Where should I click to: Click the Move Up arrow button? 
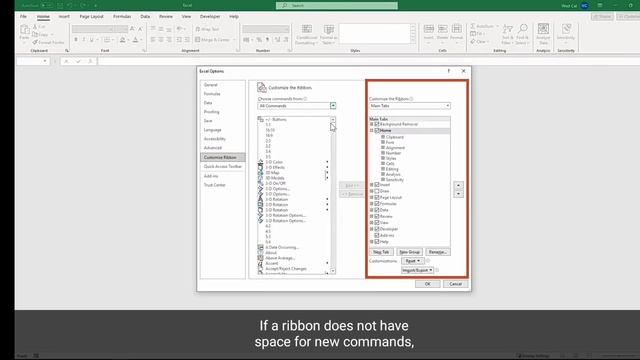tap(458, 185)
